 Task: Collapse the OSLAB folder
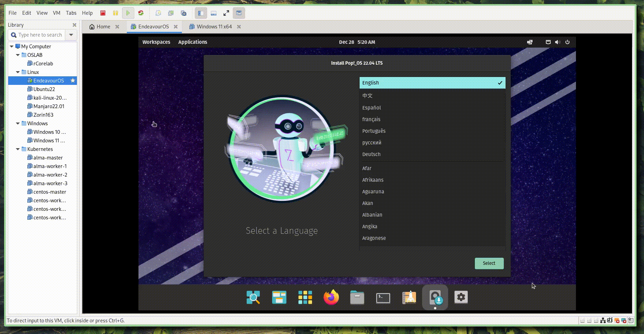click(18, 55)
